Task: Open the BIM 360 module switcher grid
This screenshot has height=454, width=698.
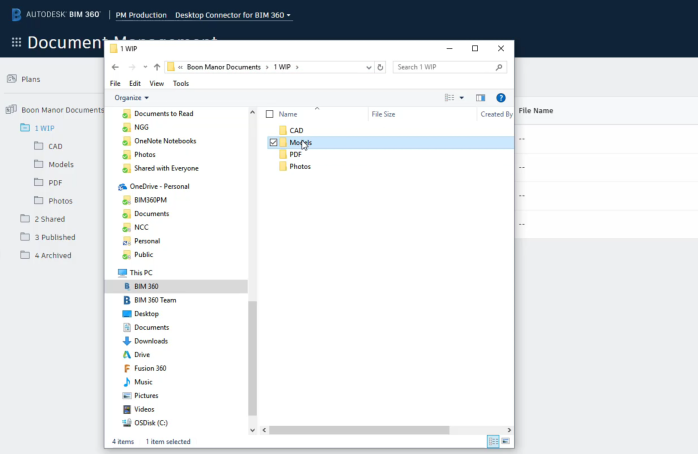Action: point(16,43)
